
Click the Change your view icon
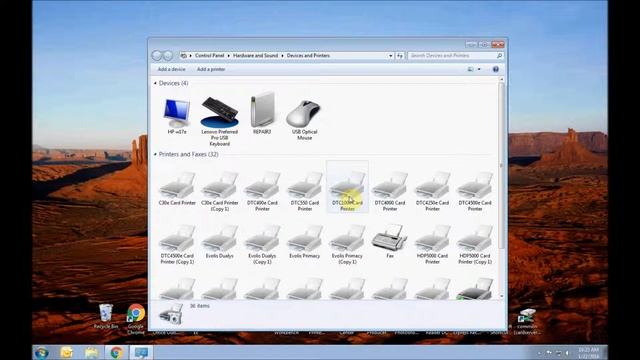pyautogui.click(x=471, y=69)
